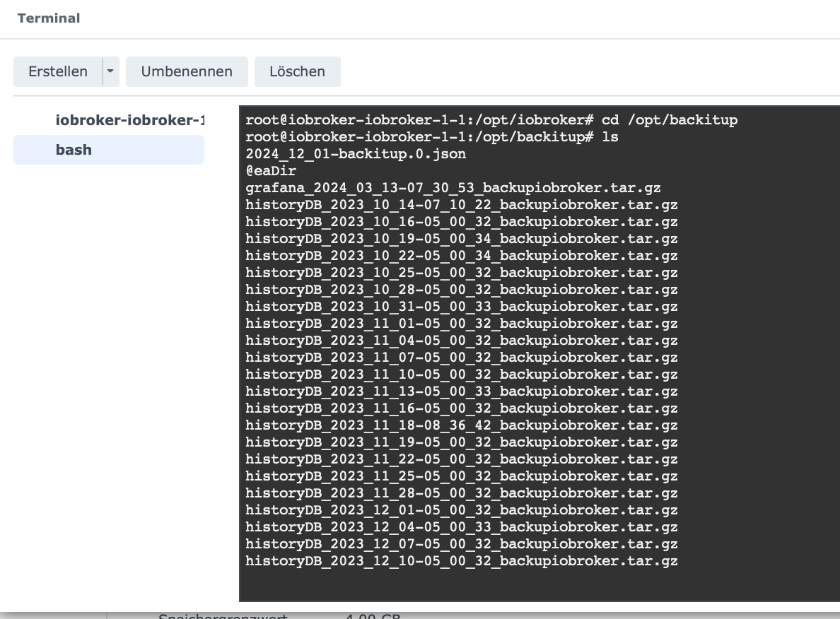Click historyDB_2023_11_04-05_00_32 backup file
The image size is (840, 619).
(x=461, y=341)
